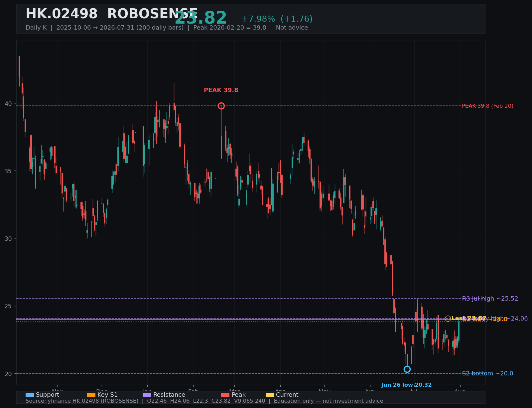
Task: Click the bold "PEAK 39.8" annotation above the marker
Action: 221,90
